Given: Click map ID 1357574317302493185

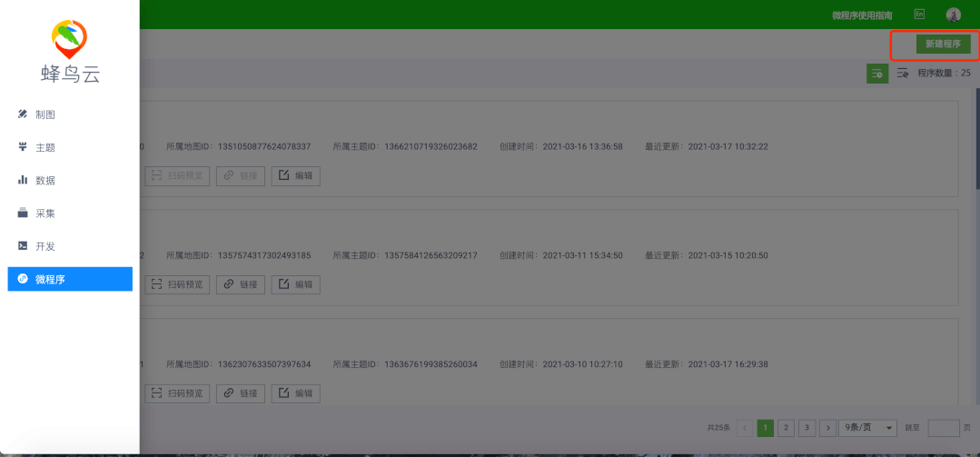Looking at the screenshot, I should pos(263,255).
